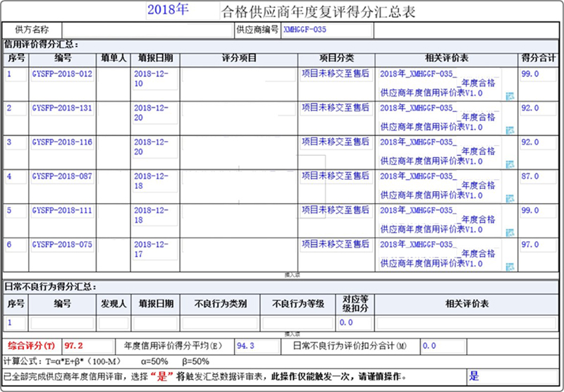Click the empty 不良行为等级 field

click(298, 323)
